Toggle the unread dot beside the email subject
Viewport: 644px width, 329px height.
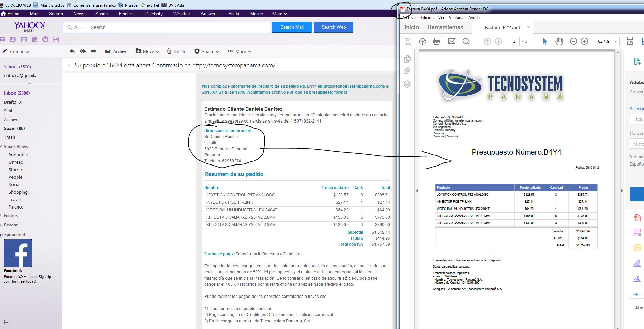tap(69, 65)
